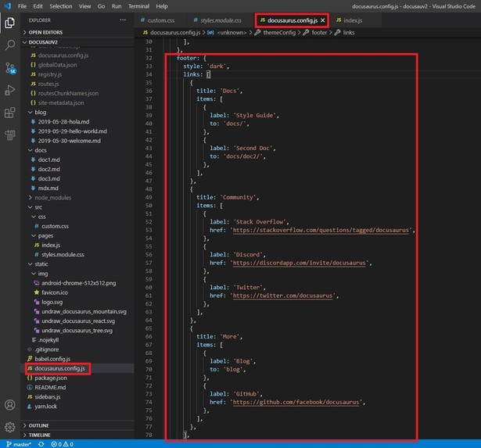Open the Accounts icon in activity bar

pos(10,405)
